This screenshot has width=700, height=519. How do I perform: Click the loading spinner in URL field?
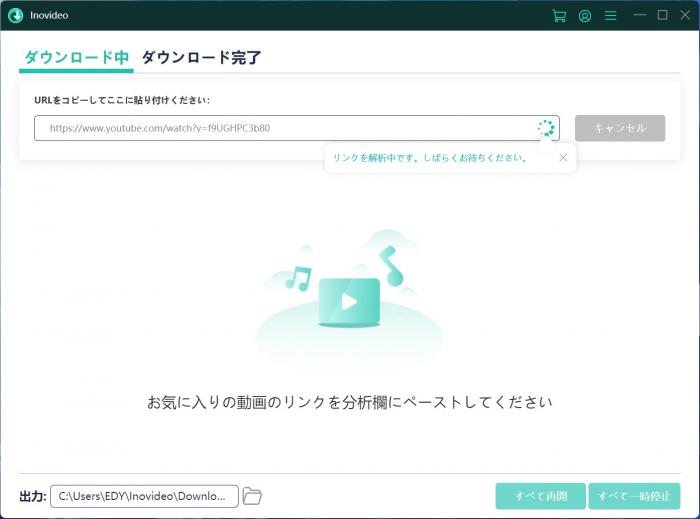click(546, 128)
